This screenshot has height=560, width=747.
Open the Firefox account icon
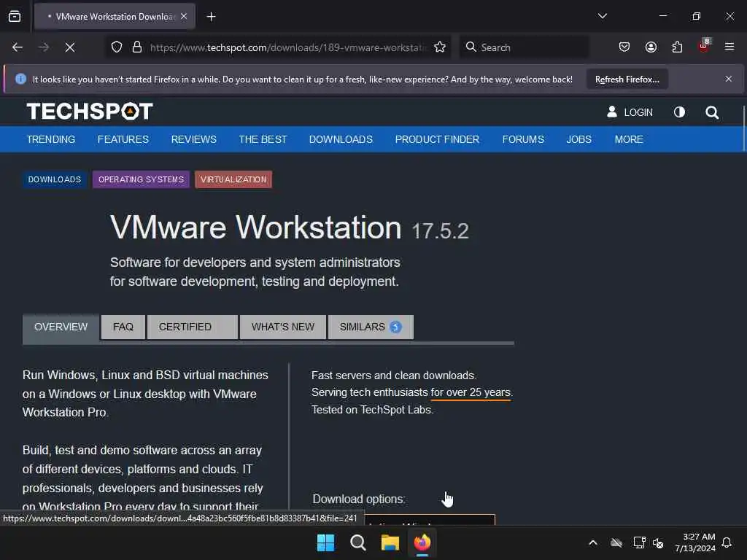[651, 47]
